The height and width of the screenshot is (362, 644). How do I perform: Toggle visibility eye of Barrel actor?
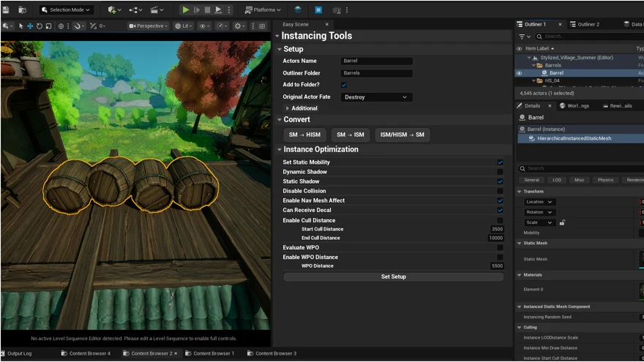[519, 73]
